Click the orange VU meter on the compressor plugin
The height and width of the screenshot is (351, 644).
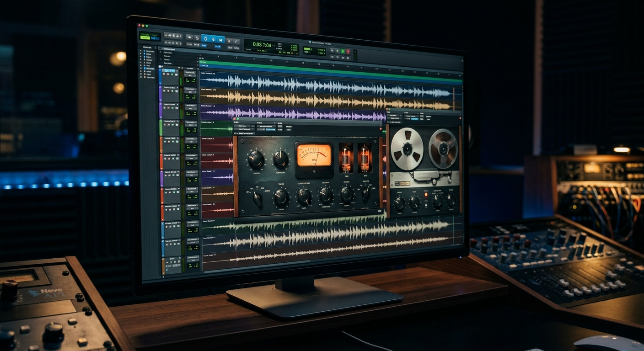[x=314, y=155]
